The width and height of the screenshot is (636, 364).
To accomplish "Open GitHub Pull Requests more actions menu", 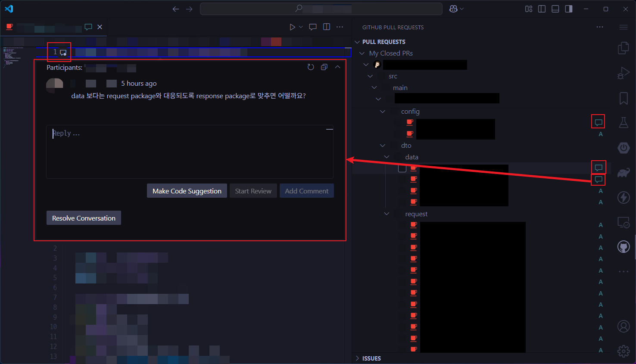I will point(600,27).
